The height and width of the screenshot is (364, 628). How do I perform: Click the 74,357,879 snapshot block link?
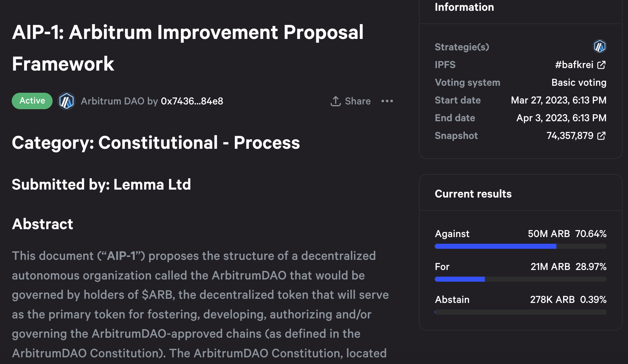tap(570, 136)
